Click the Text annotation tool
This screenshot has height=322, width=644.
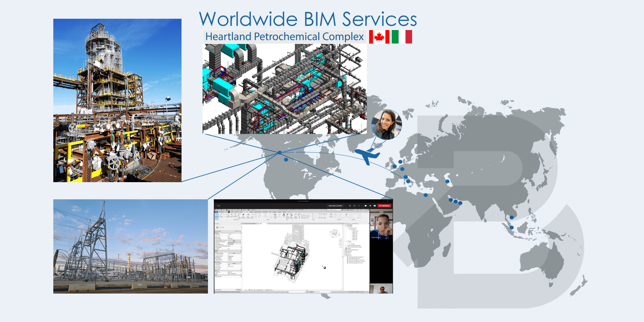click(284, 215)
